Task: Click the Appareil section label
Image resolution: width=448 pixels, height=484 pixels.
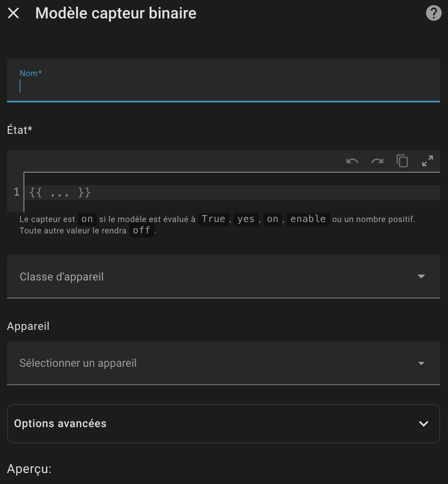Action: 28,326
